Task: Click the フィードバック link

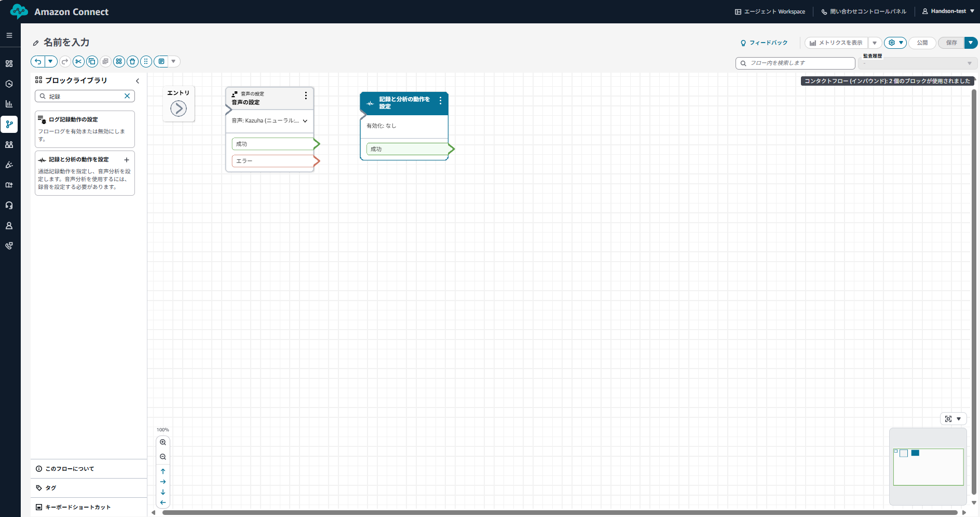Action: point(764,43)
